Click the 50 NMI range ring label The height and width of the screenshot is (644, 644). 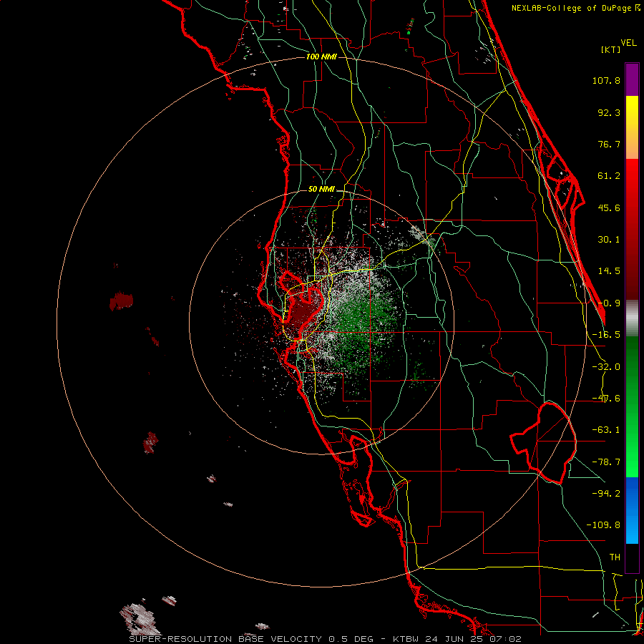(x=321, y=190)
